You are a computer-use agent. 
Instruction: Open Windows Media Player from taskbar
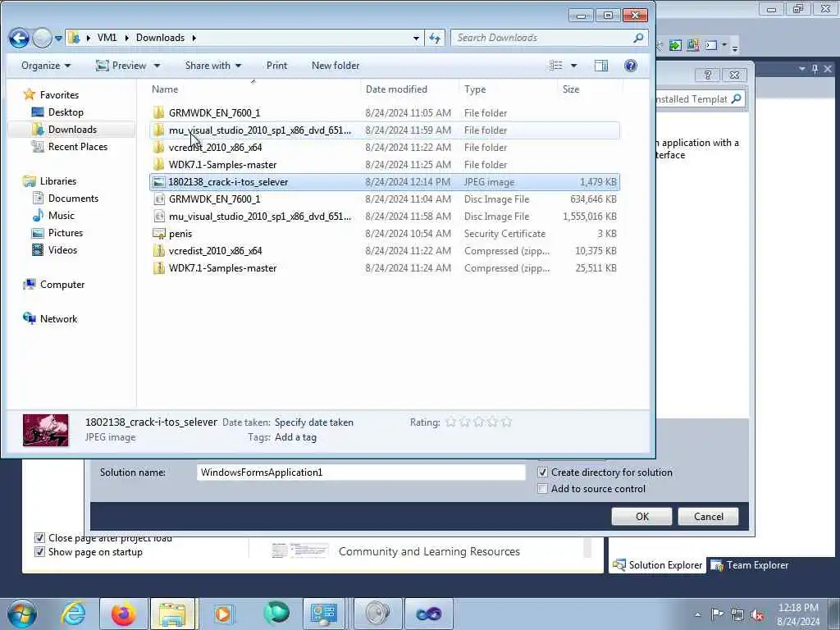[x=224, y=614]
